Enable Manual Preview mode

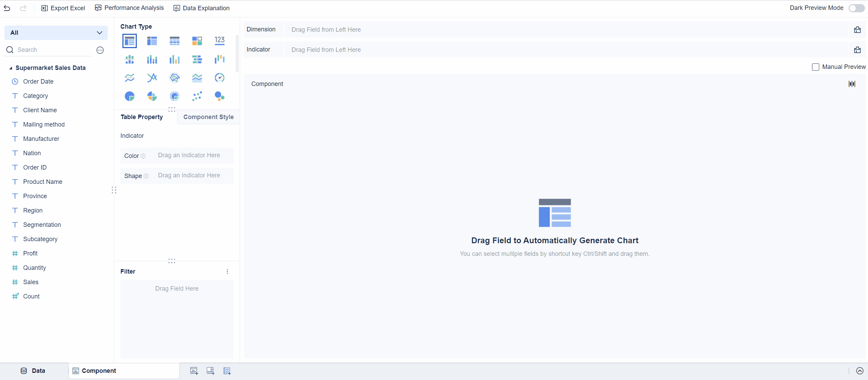(x=816, y=67)
